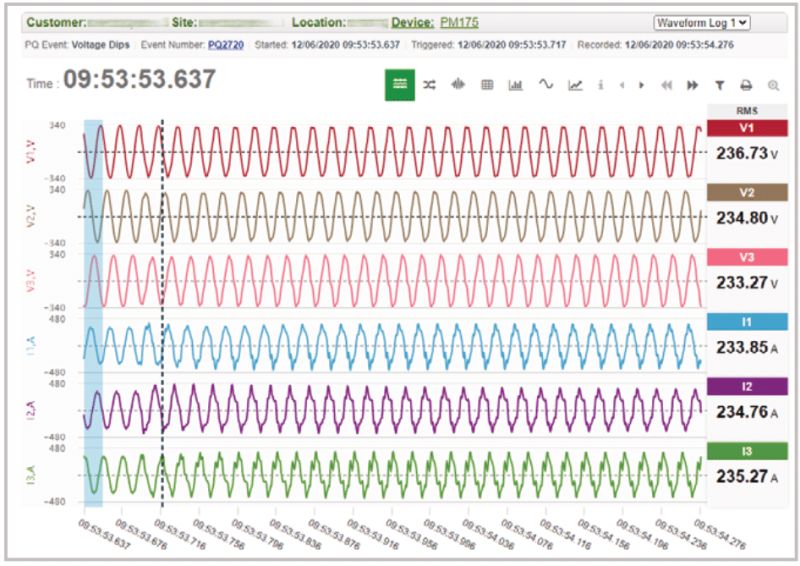Toggle the I2 channel legend label
The image size is (800, 566).
point(747,386)
